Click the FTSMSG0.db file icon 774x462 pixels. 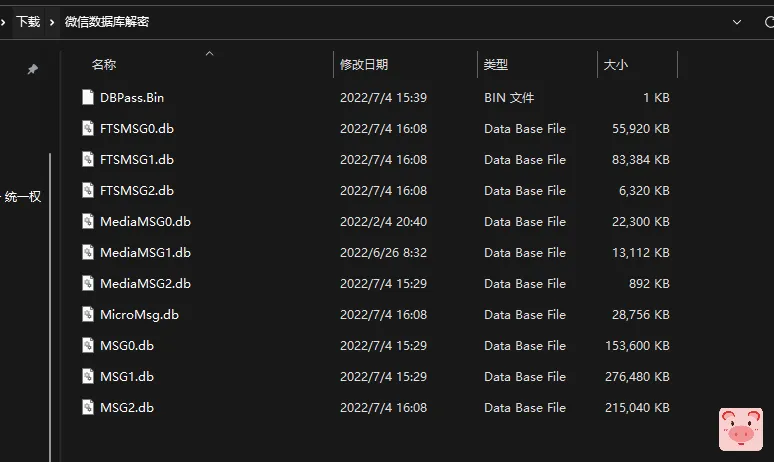tap(88, 129)
